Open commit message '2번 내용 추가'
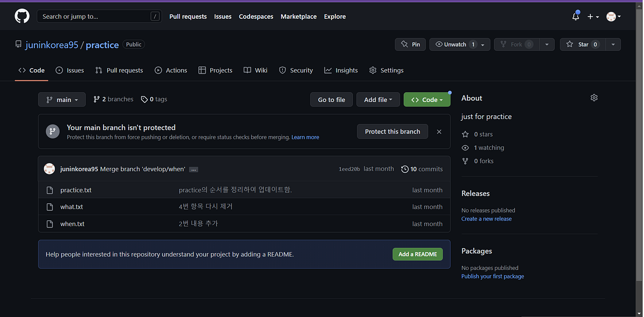Screen dimensions: 644x317 click(x=199, y=224)
